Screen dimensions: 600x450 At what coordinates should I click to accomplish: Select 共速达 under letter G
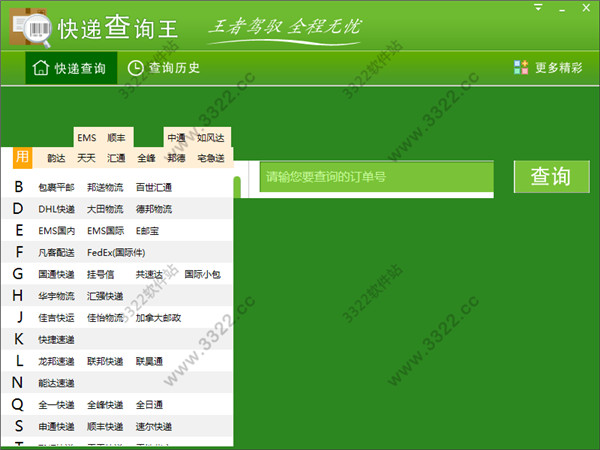coord(149,274)
